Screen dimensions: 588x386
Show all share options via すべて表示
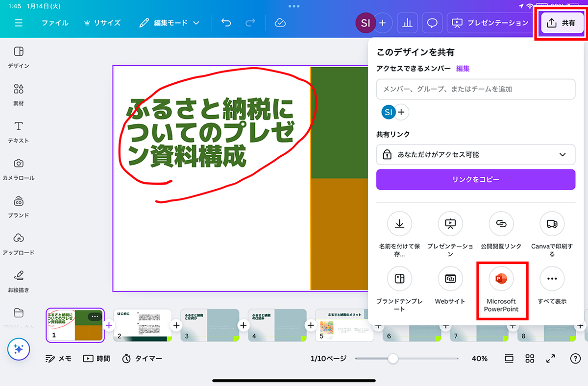point(552,279)
